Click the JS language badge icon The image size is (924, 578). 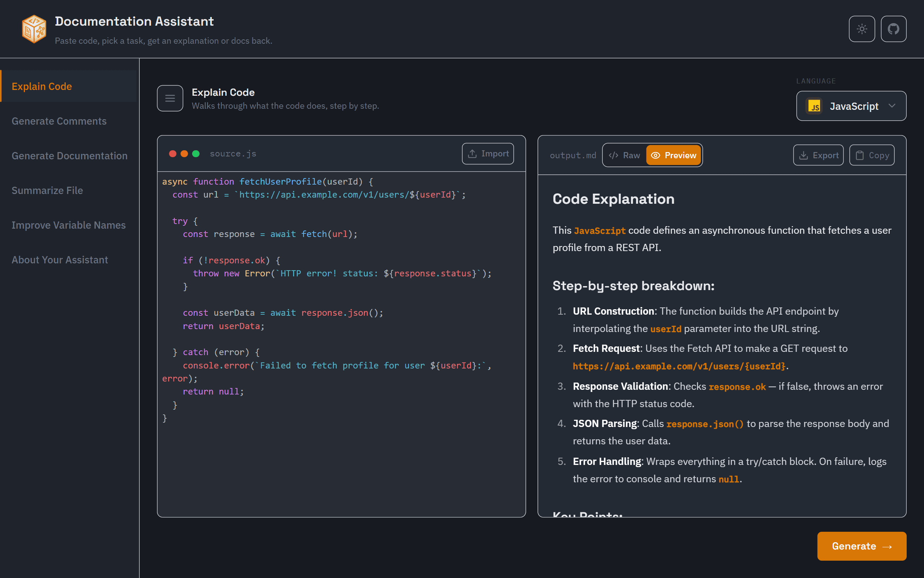pos(814,106)
